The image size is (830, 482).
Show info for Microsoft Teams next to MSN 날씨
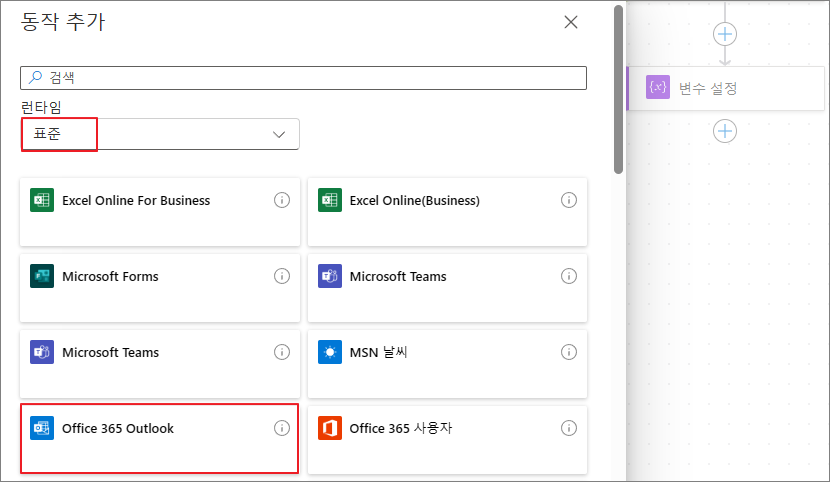282,352
